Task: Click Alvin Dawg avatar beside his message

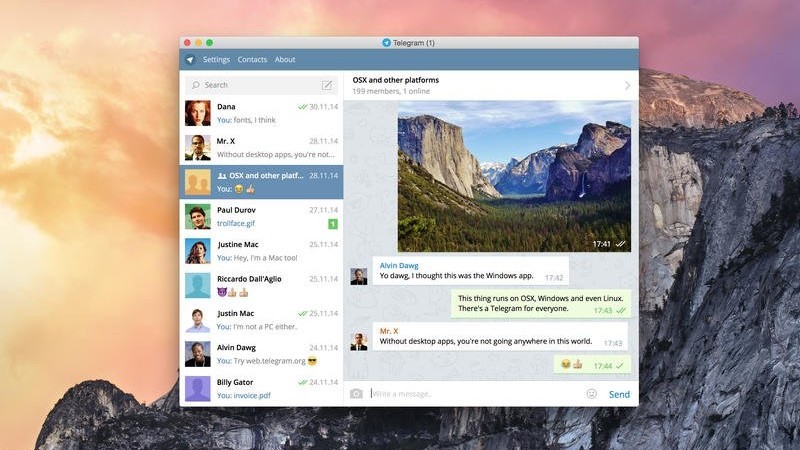Action: point(359,276)
